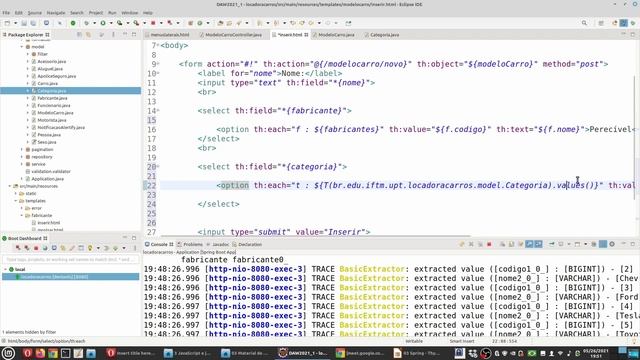This screenshot has width=640, height=360.
Task: Click the meet.google.com taskbar window button
Action: (x=359, y=353)
